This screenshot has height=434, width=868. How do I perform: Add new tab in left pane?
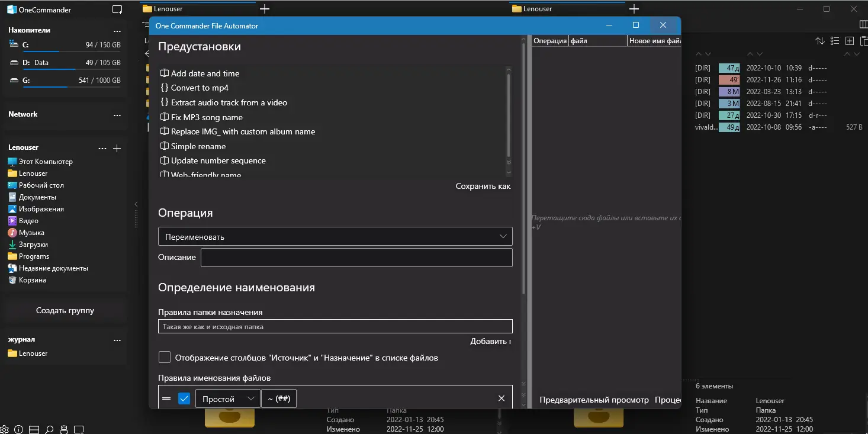(x=265, y=9)
